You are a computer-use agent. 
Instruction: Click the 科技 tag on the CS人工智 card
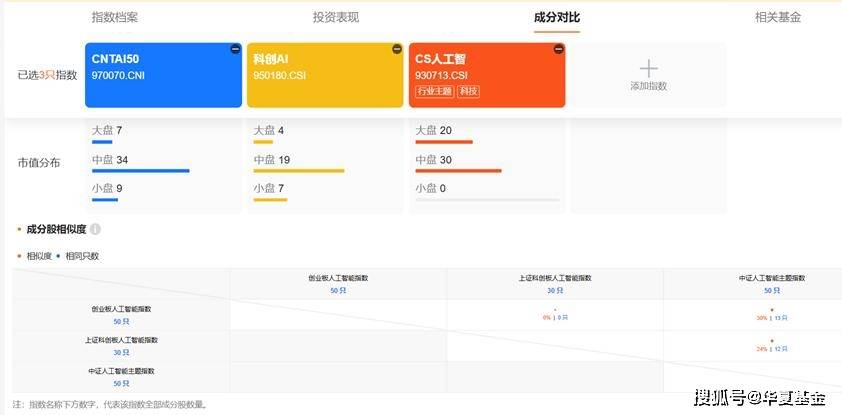pos(468,91)
